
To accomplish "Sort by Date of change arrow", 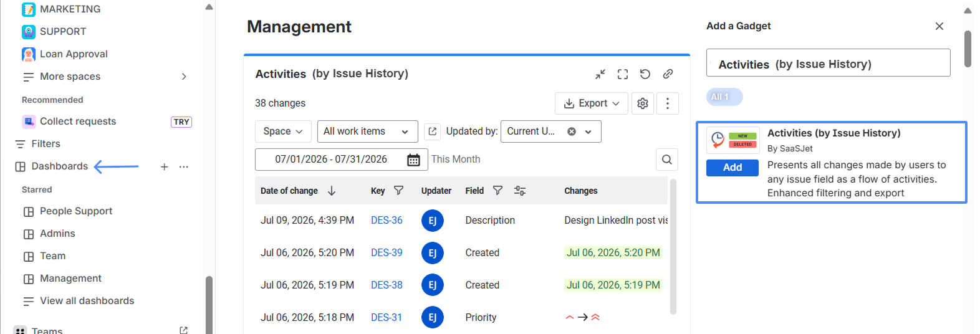I will click(332, 191).
